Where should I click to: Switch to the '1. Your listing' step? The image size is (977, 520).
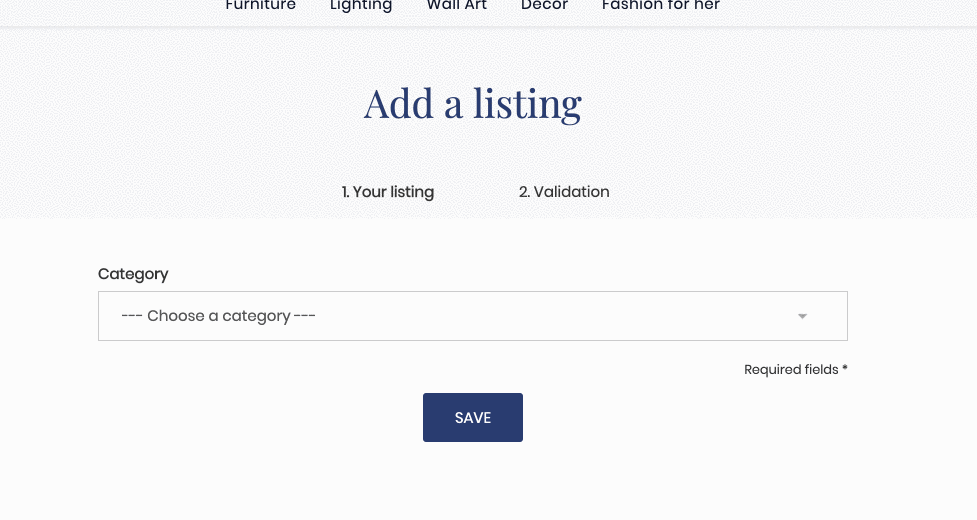pyautogui.click(x=388, y=192)
